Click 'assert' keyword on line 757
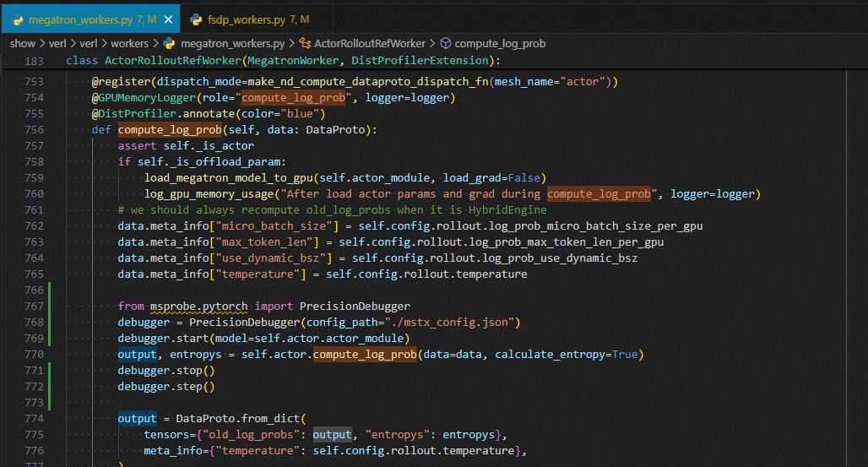 pyautogui.click(x=137, y=146)
